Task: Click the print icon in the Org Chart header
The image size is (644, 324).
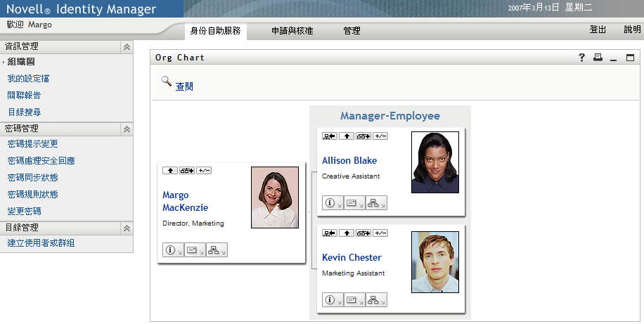Action: coord(598,58)
